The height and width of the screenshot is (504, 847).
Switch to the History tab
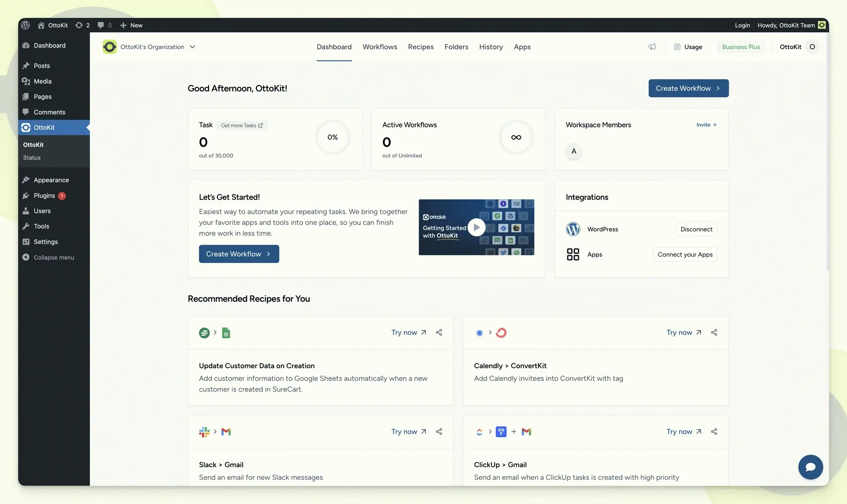point(491,47)
